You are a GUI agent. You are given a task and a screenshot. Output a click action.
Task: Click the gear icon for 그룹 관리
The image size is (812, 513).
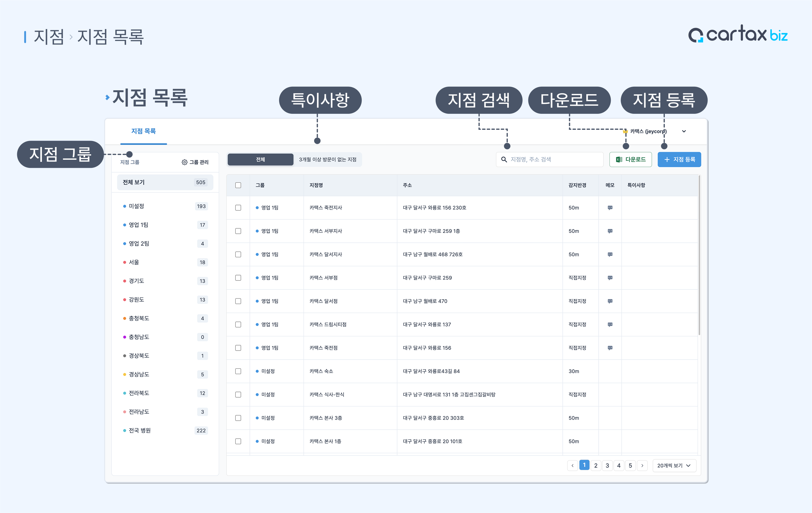tap(184, 162)
